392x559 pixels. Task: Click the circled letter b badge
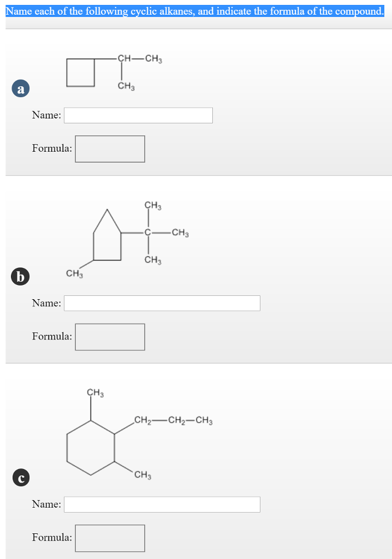21,277
